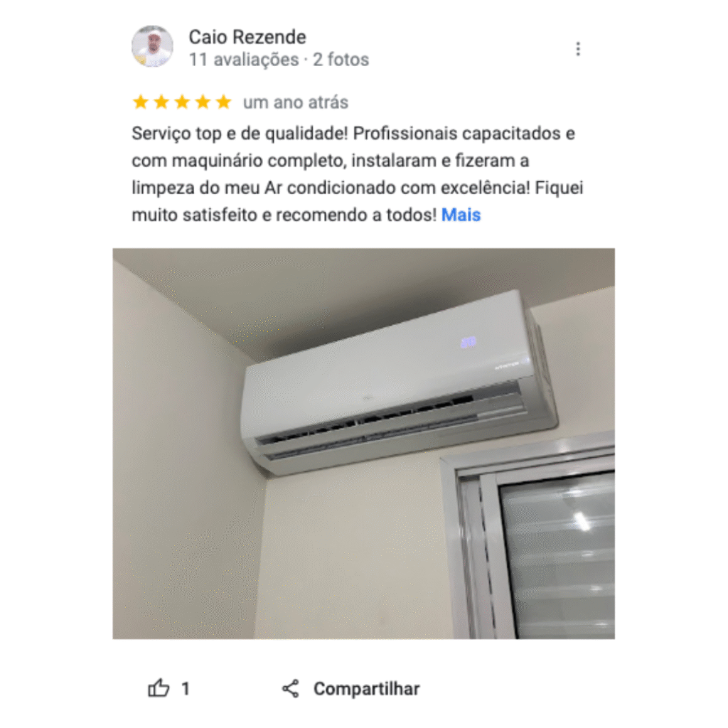Click the second yellow rating star

coord(161,102)
